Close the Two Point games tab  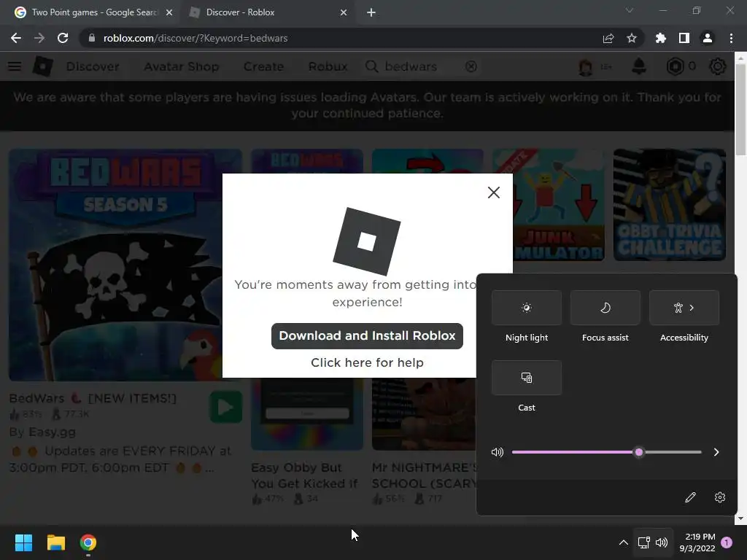pyautogui.click(x=169, y=12)
